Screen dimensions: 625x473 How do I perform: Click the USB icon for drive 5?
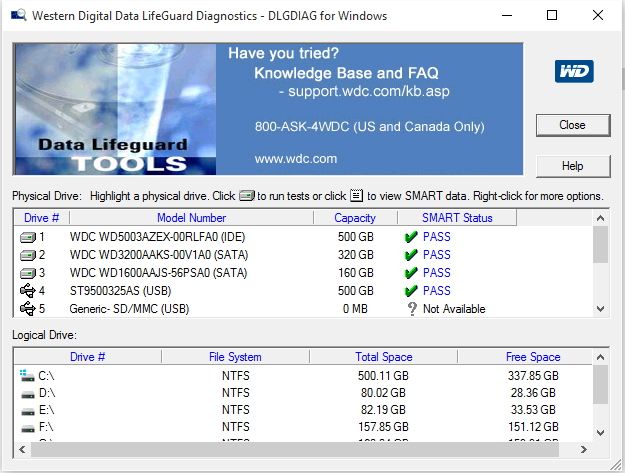[x=28, y=309]
